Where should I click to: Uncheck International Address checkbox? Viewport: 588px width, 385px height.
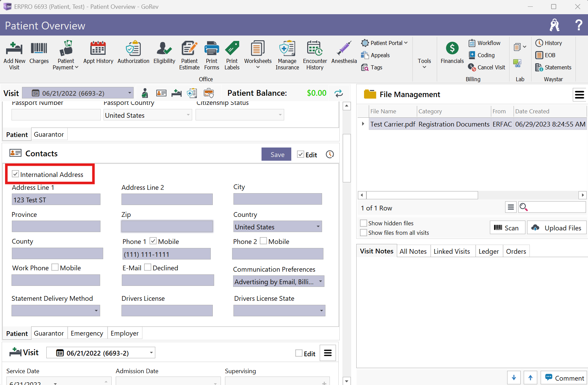15,174
